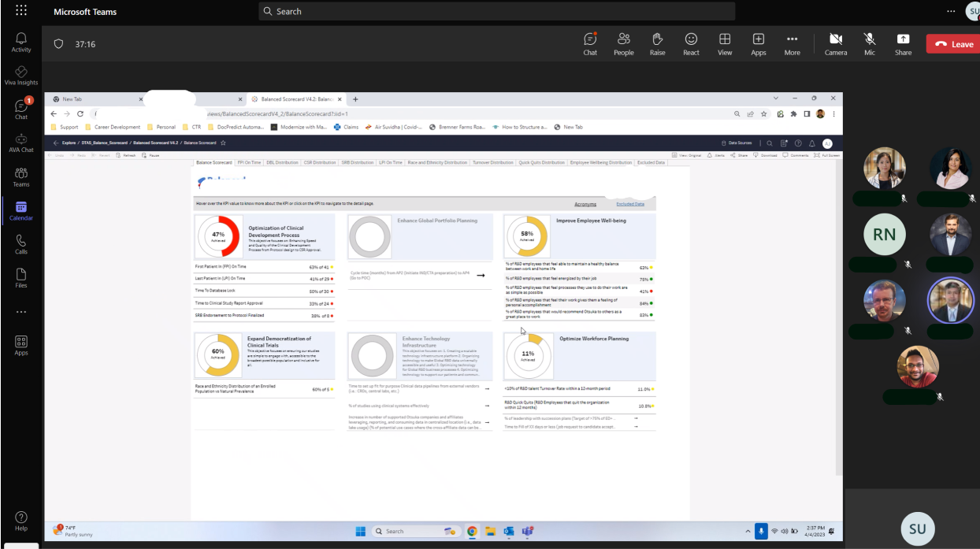Switch to the DBL Distribution tab
Image resolution: width=980 pixels, height=549 pixels.
click(x=282, y=162)
